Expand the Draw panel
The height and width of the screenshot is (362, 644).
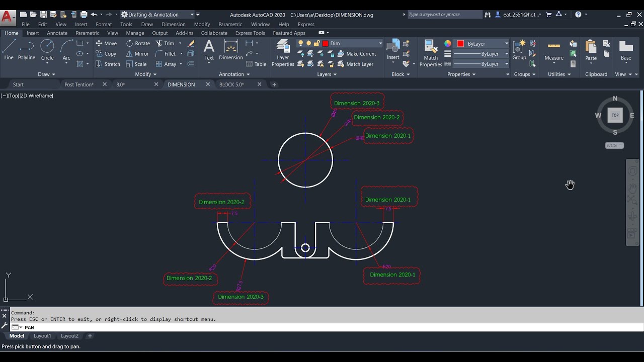click(47, 74)
